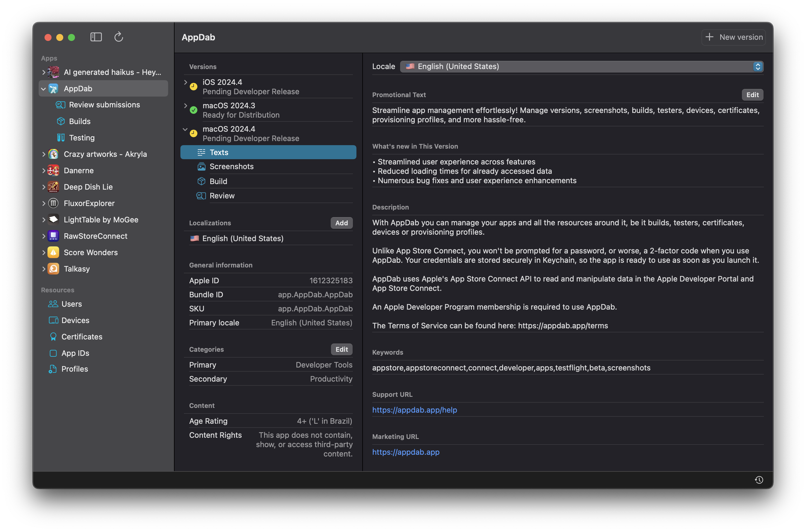Image resolution: width=806 pixels, height=532 pixels.
Task: Open Profiles in the Resources section
Action: [x=74, y=369]
